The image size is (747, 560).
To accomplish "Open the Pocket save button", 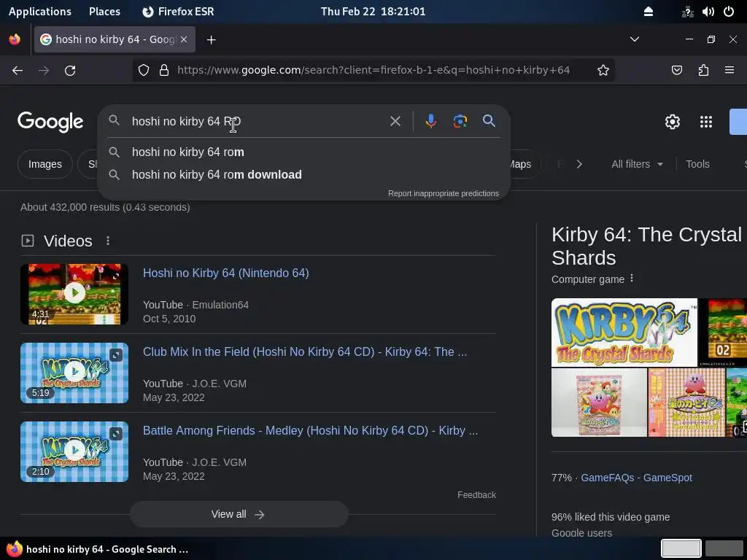I will point(676,71).
